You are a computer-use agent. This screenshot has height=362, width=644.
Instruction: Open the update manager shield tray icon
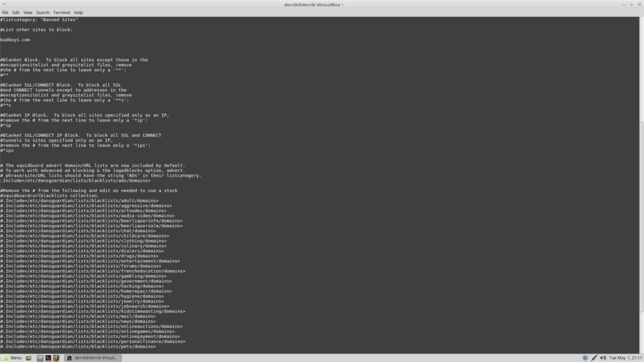click(585, 358)
